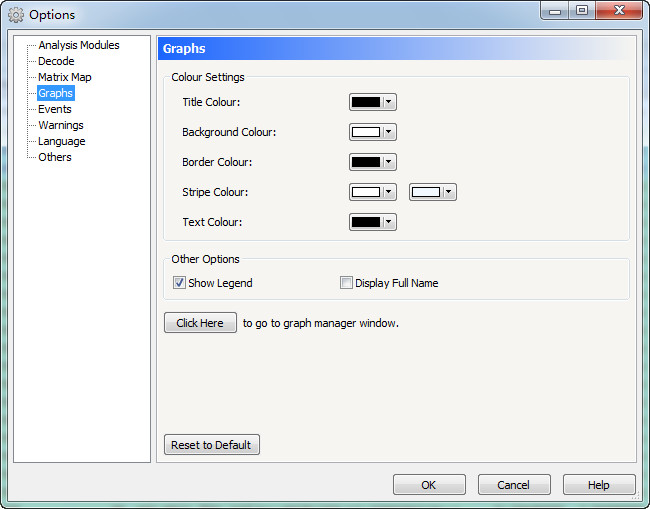The width and height of the screenshot is (650, 509).
Task: Select Analysis Modules in the tree
Action: pyautogui.click(x=78, y=45)
